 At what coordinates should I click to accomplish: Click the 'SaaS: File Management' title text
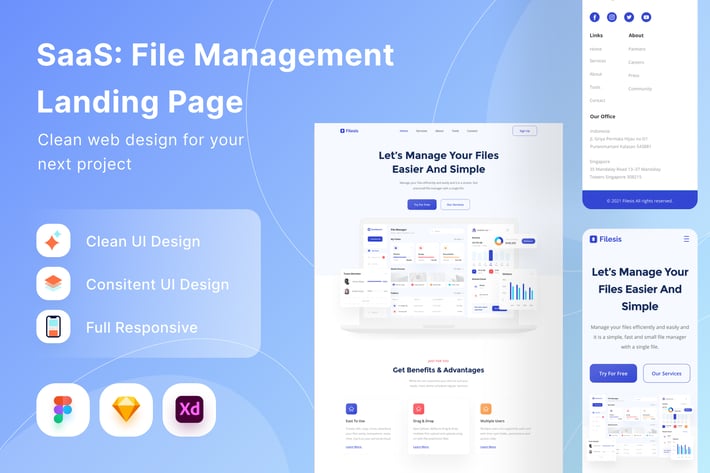click(x=216, y=55)
